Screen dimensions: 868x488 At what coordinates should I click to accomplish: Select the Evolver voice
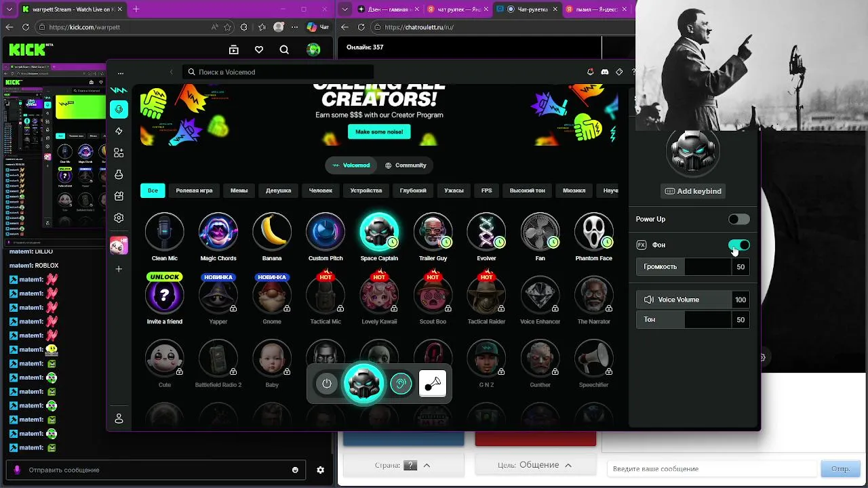[486, 232]
